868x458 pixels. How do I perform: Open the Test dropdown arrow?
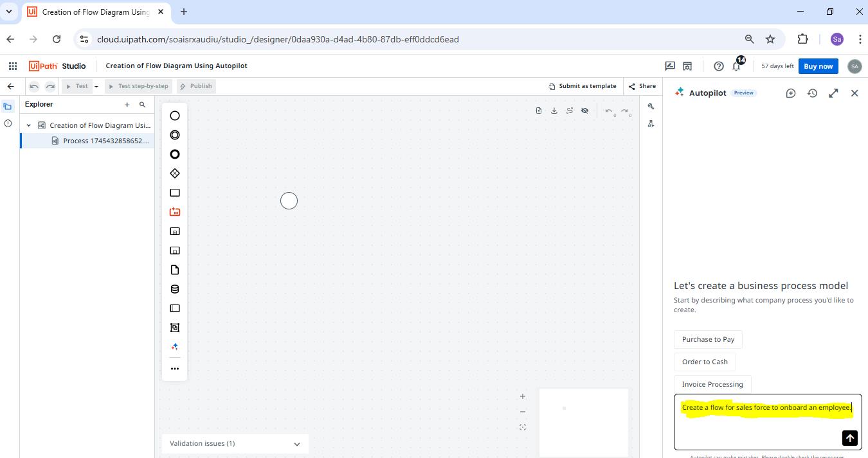tap(95, 85)
